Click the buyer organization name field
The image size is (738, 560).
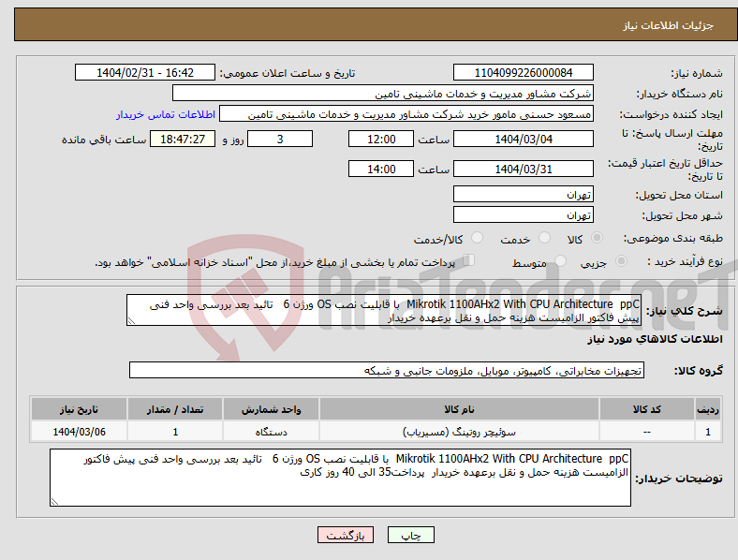coord(383,93)
